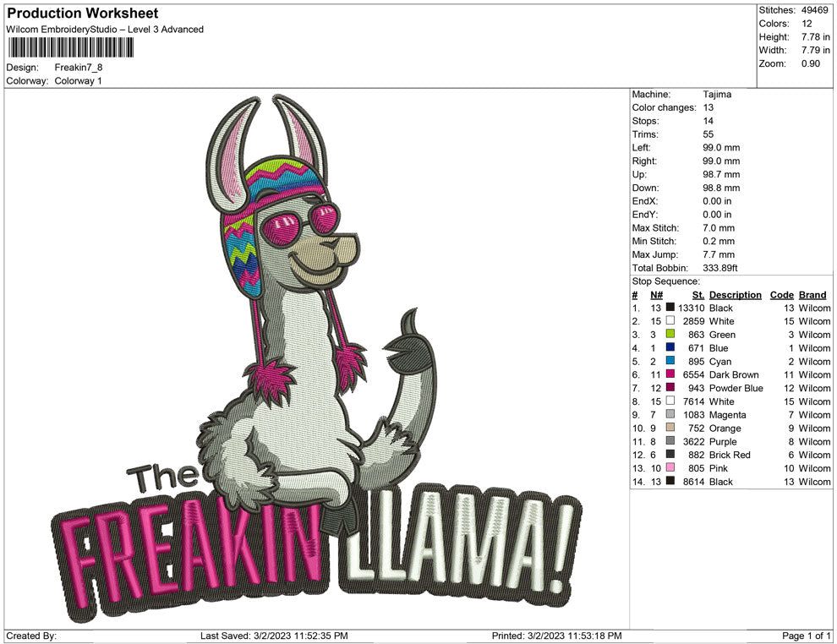This screenshot has height=644, width=837.
Task: Select the Up value 98.7 mm
Action: pos(721,174)
